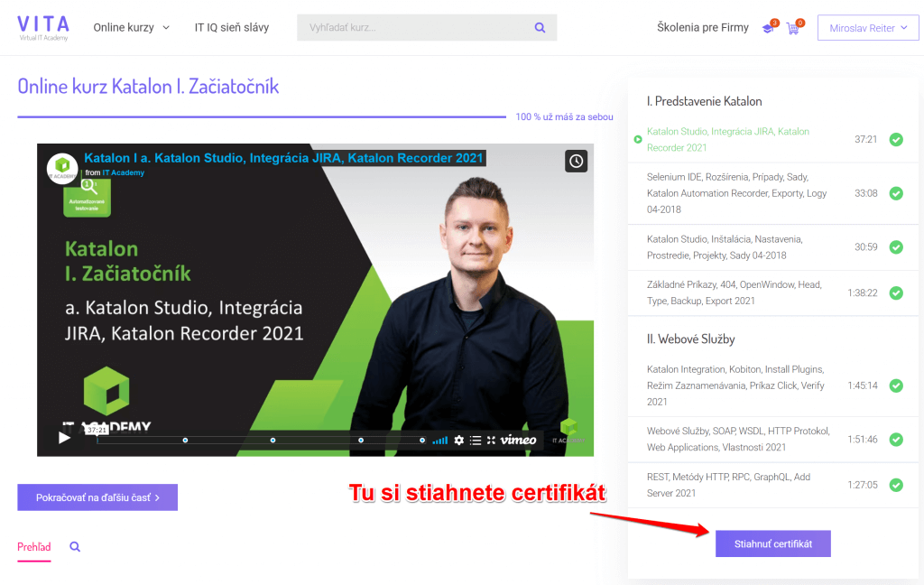Click the completed checkmark for 37:21 lesson
This screenshot has height=585, width=924.
coord(896,140)
